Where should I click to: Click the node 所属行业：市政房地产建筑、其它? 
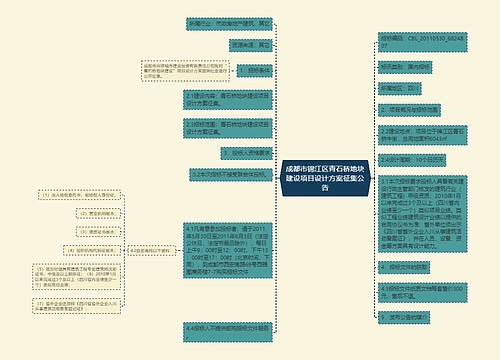pos(229,24)
